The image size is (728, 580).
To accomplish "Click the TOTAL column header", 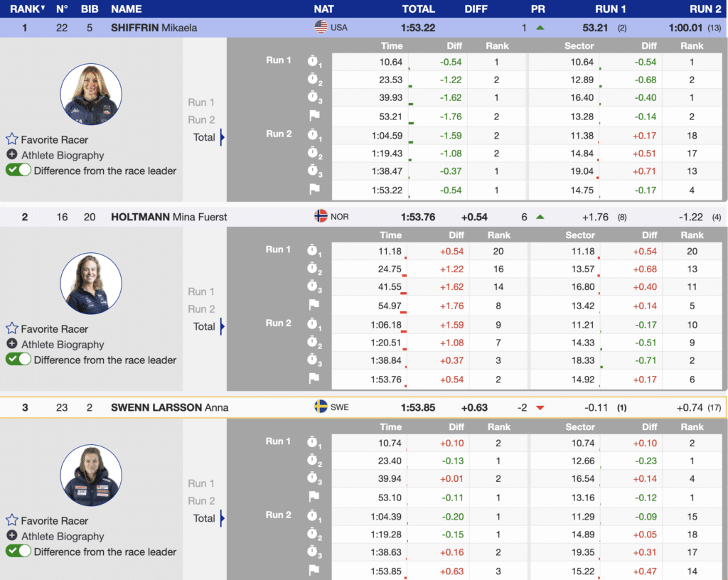I will click(418, 9).
